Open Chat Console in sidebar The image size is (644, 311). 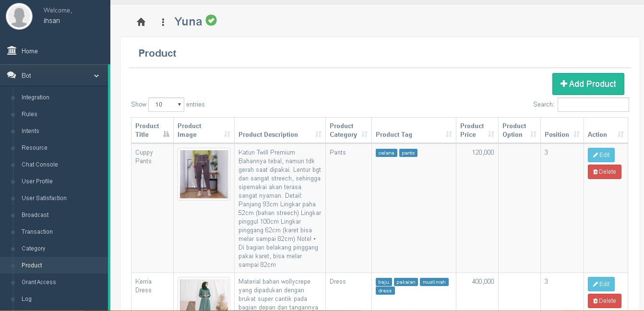coord(40,165)
